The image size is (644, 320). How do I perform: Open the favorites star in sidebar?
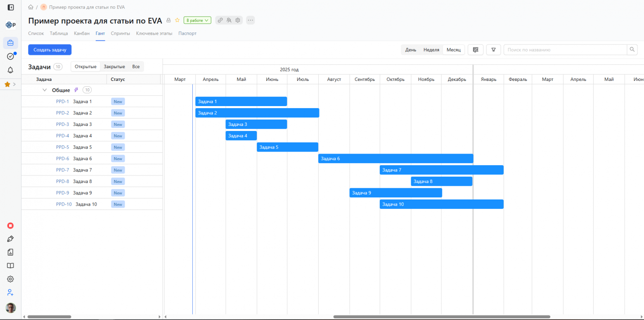7,84
